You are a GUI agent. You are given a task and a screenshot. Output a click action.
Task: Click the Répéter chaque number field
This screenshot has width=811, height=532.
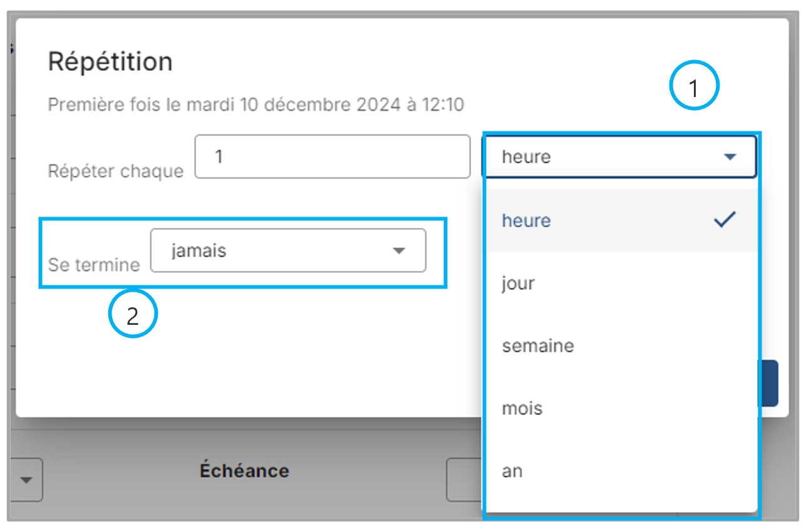[332, 156]
